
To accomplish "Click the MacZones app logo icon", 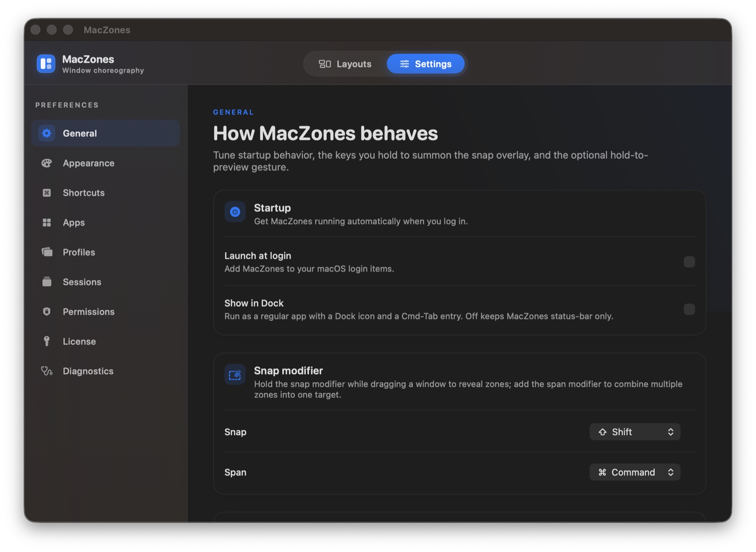I will (x=46, y=64).
